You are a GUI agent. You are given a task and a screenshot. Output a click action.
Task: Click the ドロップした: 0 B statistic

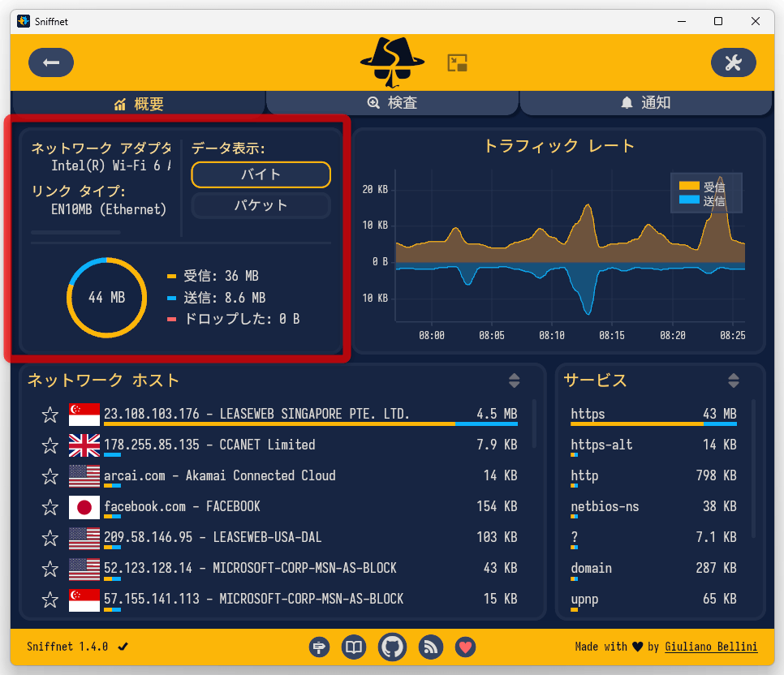tap(242, 319)
